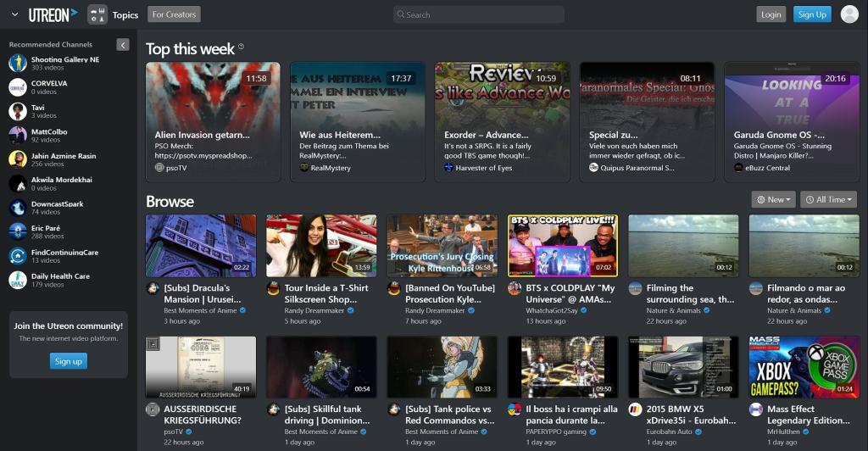868x451 pixels.
Task: Open the Jahin Azmine Rasin channel avatar
Action: 18,159
